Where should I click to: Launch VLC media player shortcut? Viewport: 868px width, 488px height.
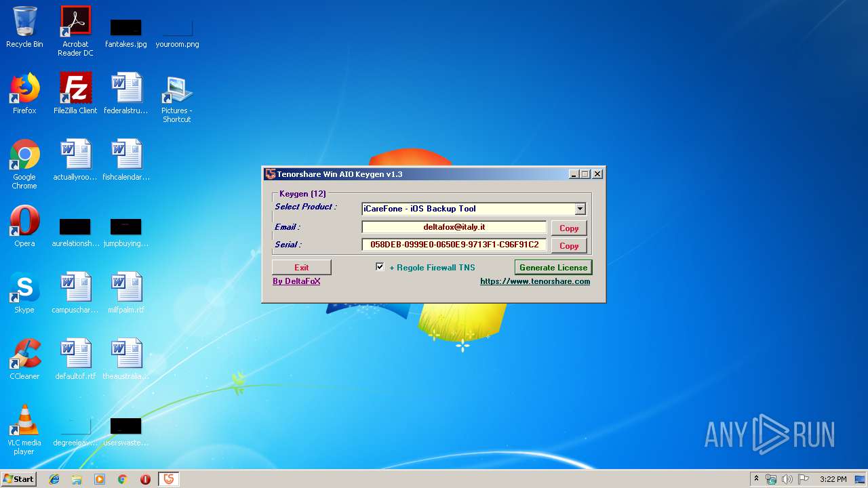click(24, 430)
